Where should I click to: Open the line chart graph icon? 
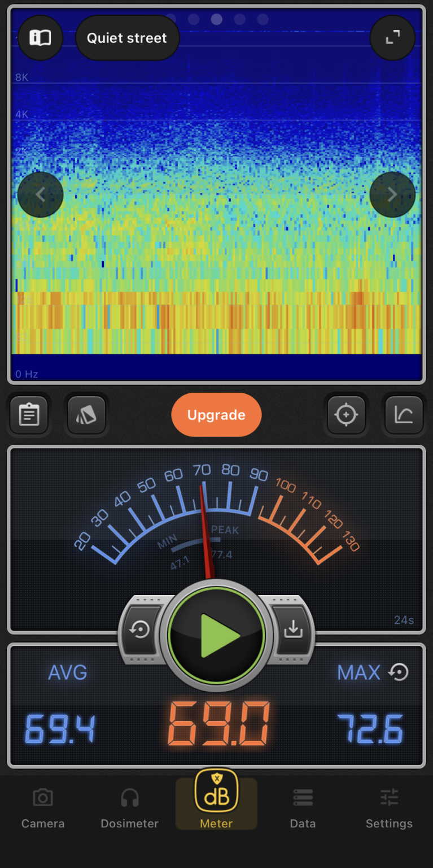tap(404, 415)
